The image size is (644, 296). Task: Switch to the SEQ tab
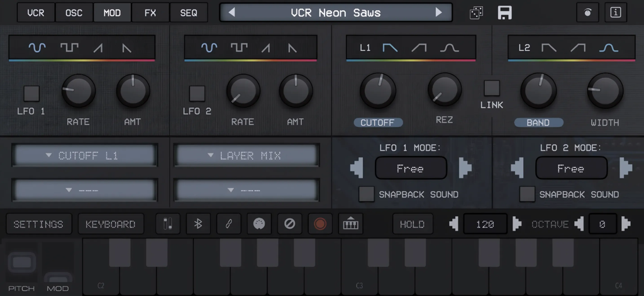(189, 13)
